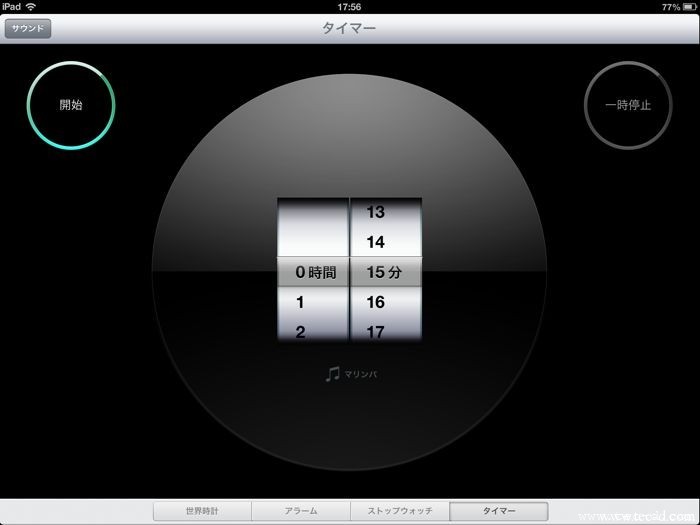Open the アラーム tab

point(301,511)
